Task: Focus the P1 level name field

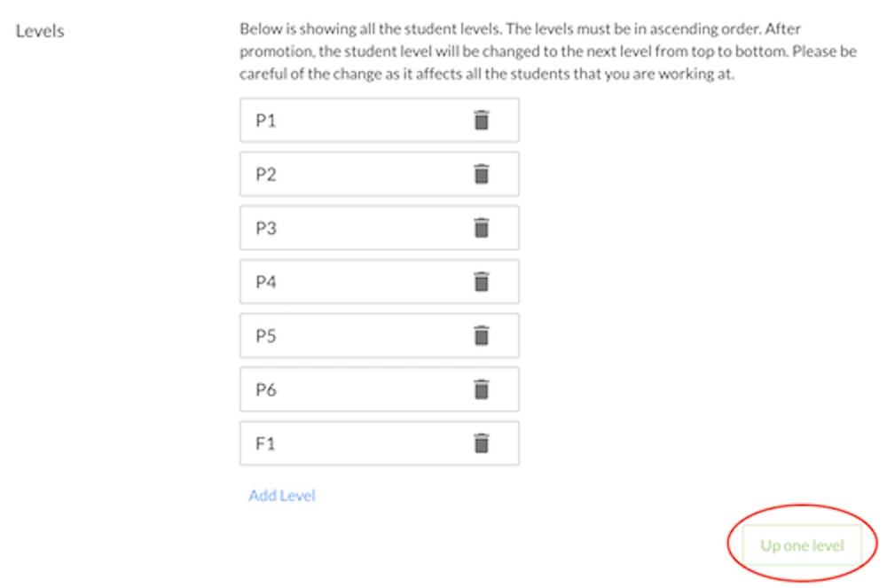Action: point(379,120)
